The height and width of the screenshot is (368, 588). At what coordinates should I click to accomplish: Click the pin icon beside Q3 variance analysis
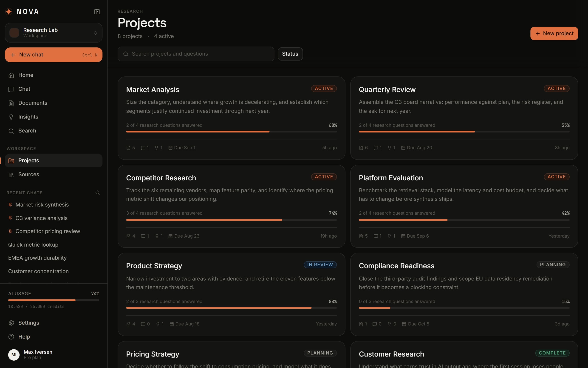pos(10,218)
